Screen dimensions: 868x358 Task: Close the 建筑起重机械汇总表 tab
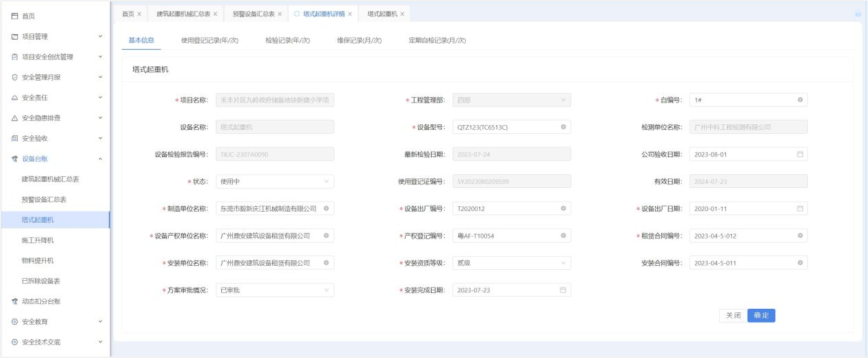[x=215, y=14]
